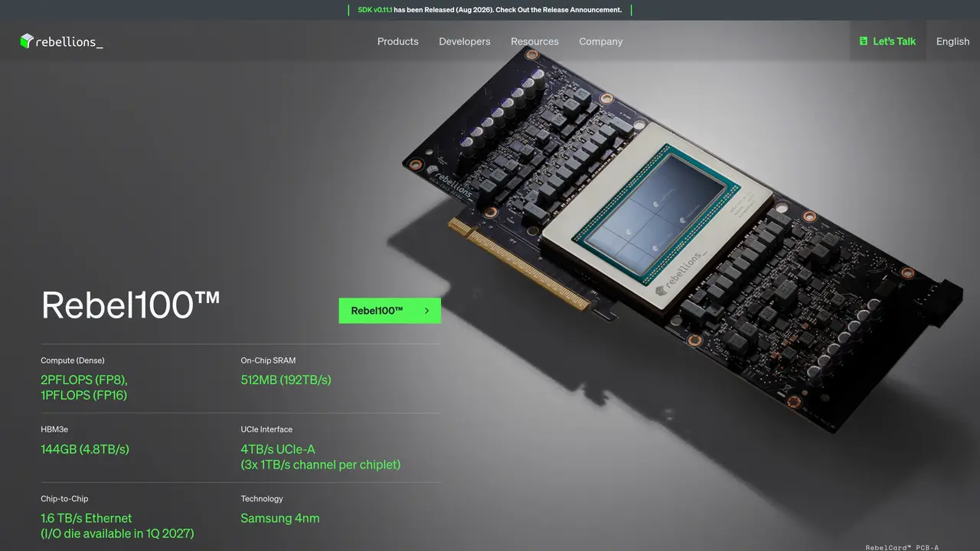Click the Samsung 4nm technology spec
Screen dimensions: 980x551
(280, 518)
